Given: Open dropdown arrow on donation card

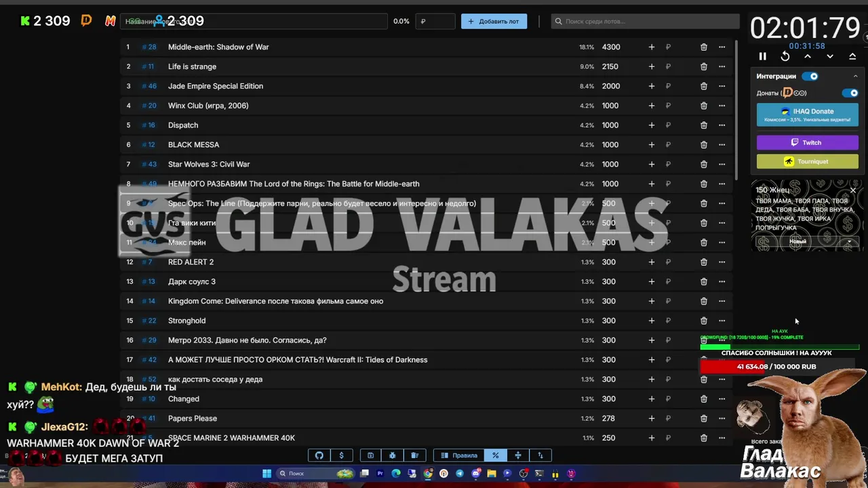Looking at the screenshot, I should pos(848,241).
